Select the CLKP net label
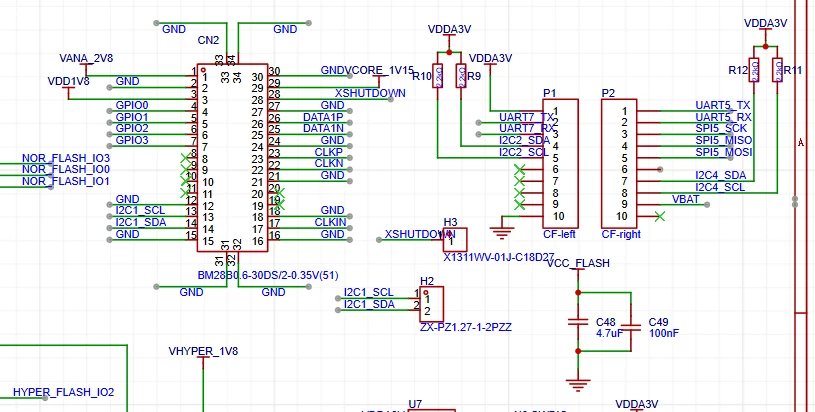The image size is (815, 412). pyautogui.click(x=328, y=152)
